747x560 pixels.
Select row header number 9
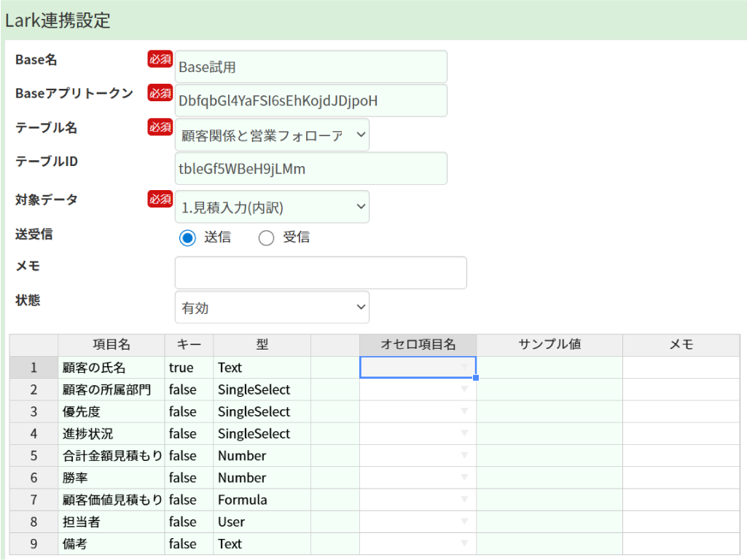pos(34,544)
